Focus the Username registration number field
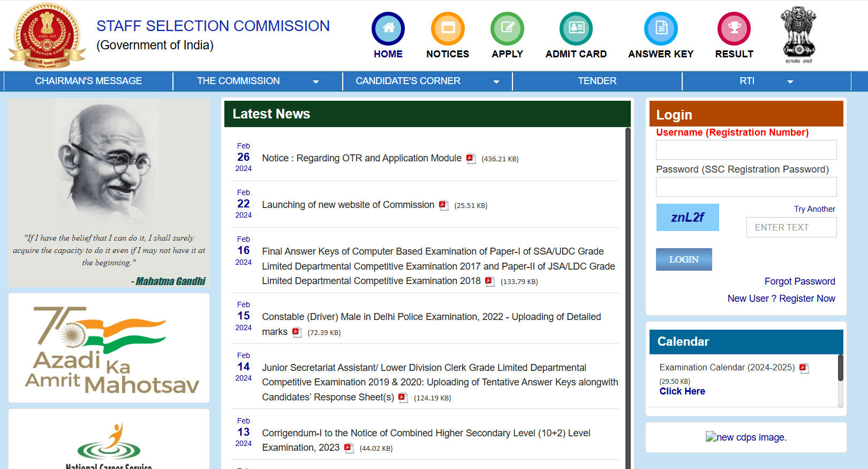The width and height of the screenshot is (868, 469). click(x=746, y=150)
